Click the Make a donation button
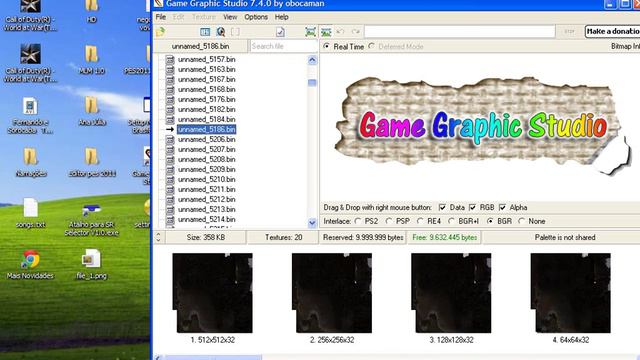This screenshot has width=640, height=360. click(612, 31)
